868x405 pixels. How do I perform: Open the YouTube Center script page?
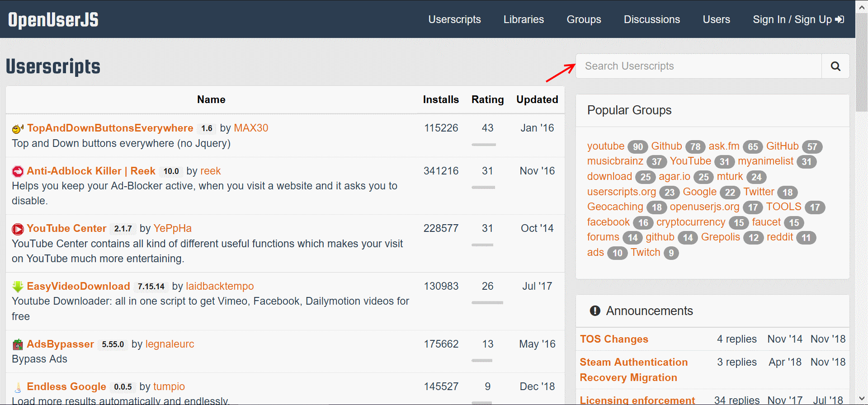[66, 228]
